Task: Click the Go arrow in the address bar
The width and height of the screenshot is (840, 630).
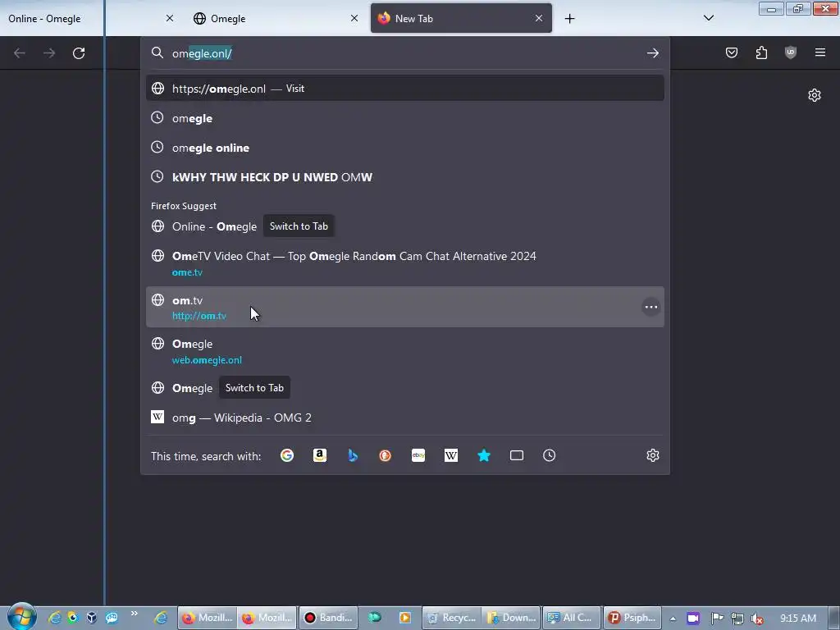Action: click(652, 53)
